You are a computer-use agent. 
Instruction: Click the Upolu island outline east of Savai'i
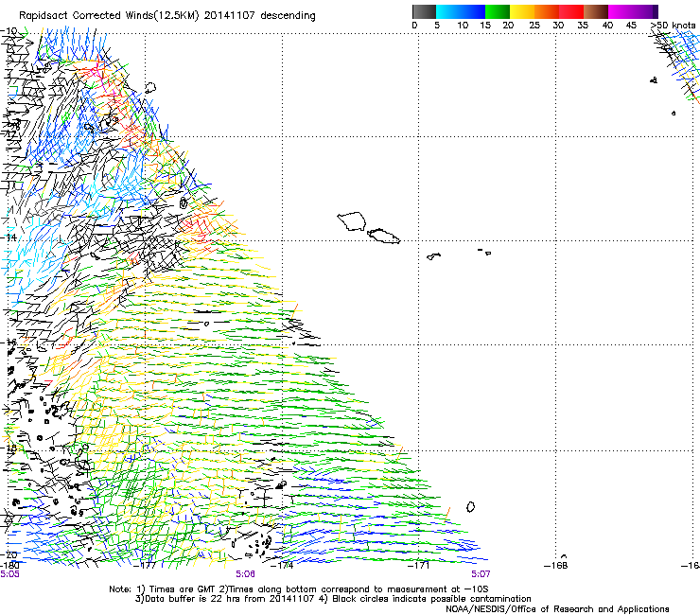[383, 236]
